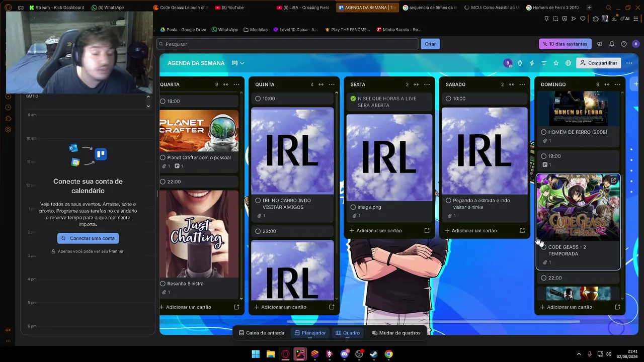
Task: Mark CODE GEASS - 2 TEMPORADA complete
Action: [543, 247]
